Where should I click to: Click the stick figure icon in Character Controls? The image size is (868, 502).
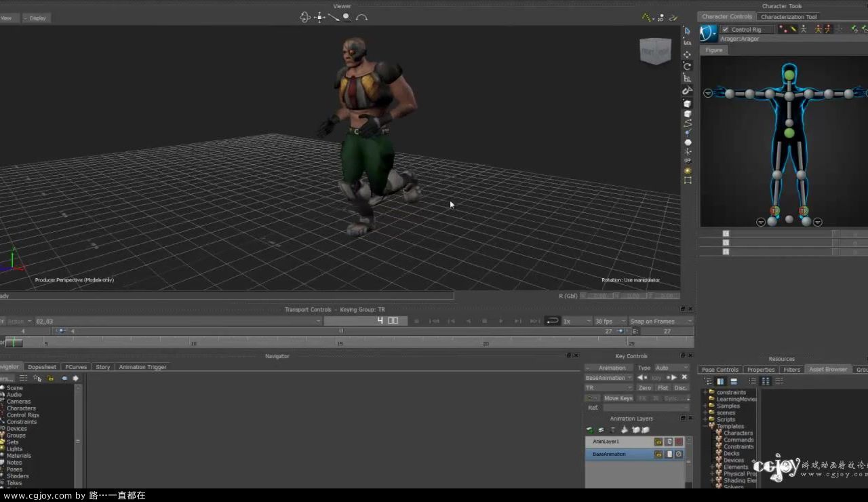coord(803,29)
